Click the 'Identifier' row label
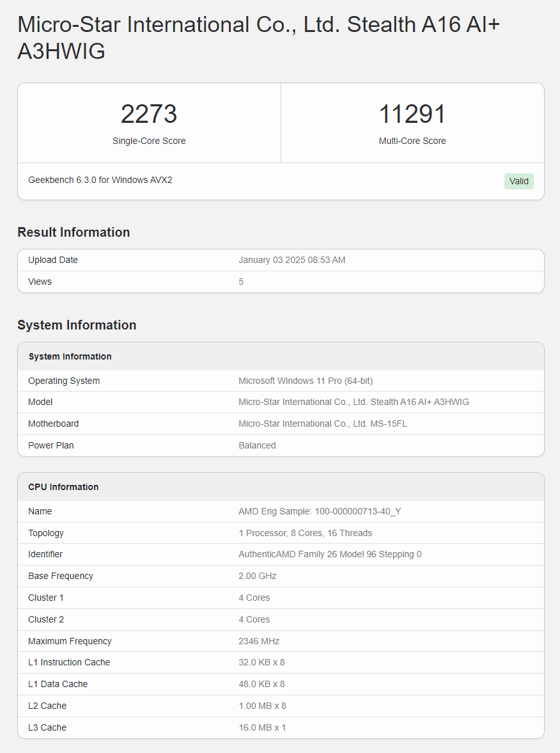560x753 pixels. point(45,554)
